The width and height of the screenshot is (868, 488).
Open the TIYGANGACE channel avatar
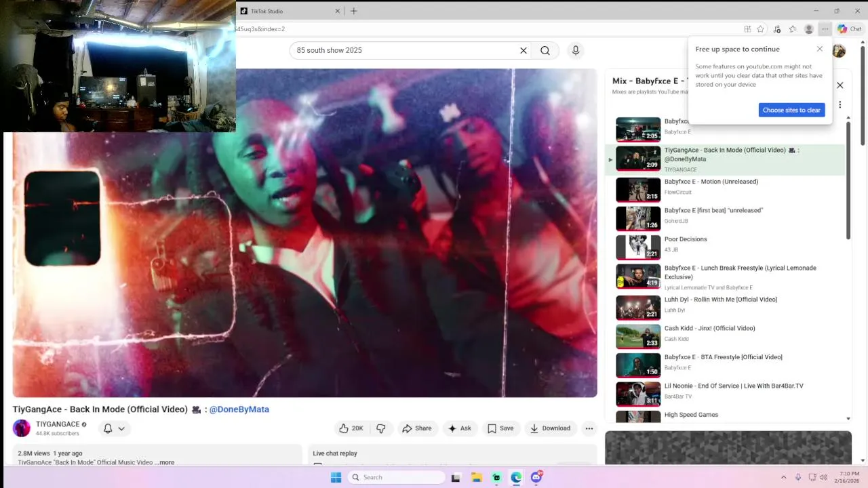(x=22, y=428)
